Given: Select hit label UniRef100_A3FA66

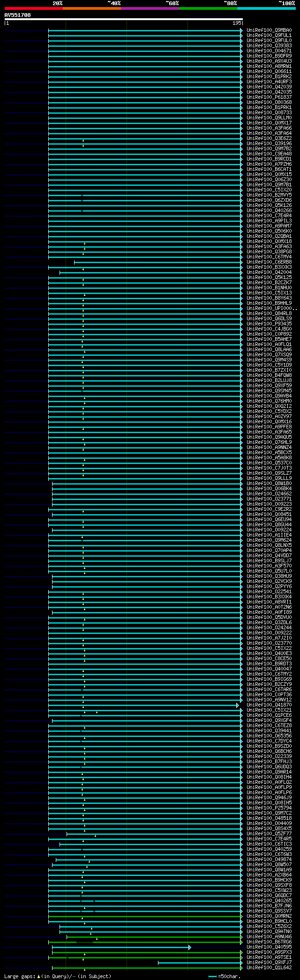Looking at the screenshot, I should click(x=269, y=128).
